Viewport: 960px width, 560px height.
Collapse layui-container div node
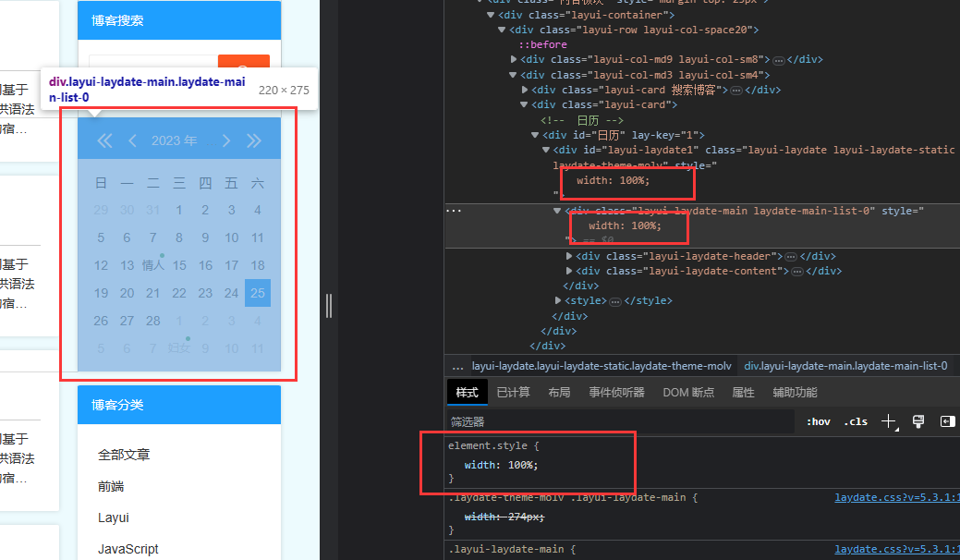click(491, 15)
